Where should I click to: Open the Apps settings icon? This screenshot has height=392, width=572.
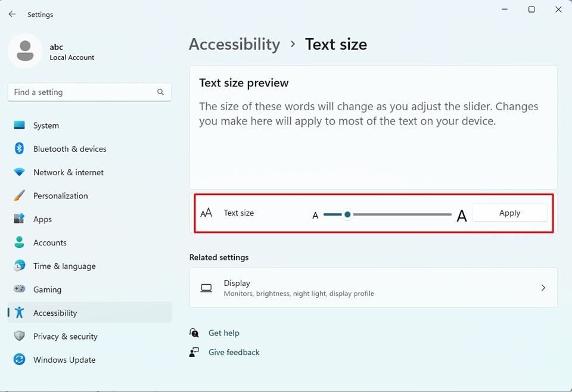click(18, 219)
